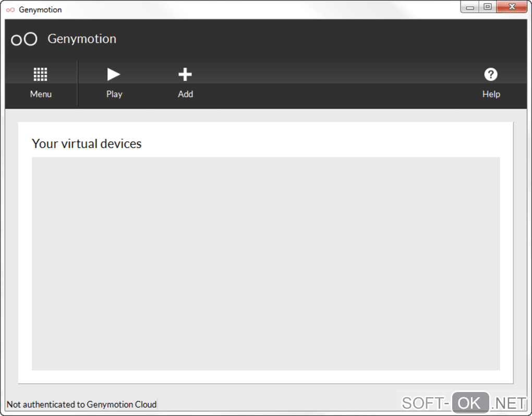Close the Genymotion window
Viewport: 532px width, 416px height.
(511, 7)
